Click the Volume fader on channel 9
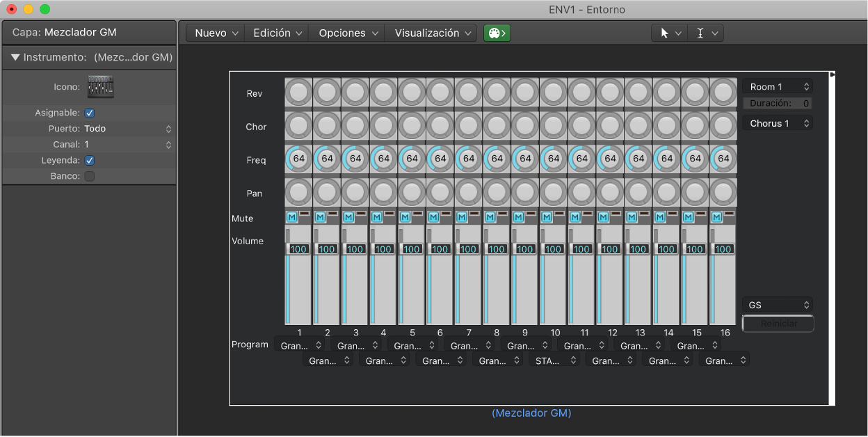 point(525,248)
